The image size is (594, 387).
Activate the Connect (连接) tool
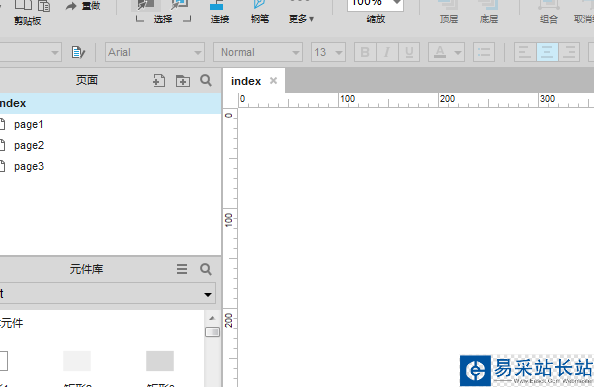click(220, 11)
